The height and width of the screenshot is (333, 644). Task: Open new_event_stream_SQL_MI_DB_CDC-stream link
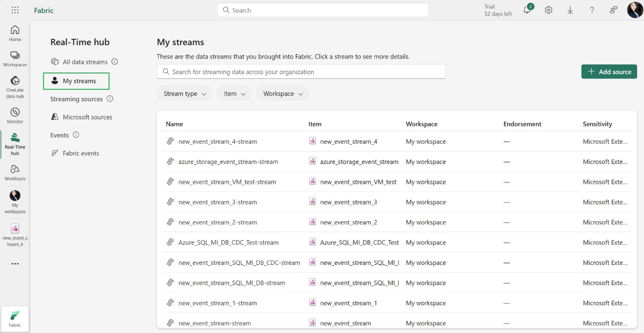click(x=239, y=263)
